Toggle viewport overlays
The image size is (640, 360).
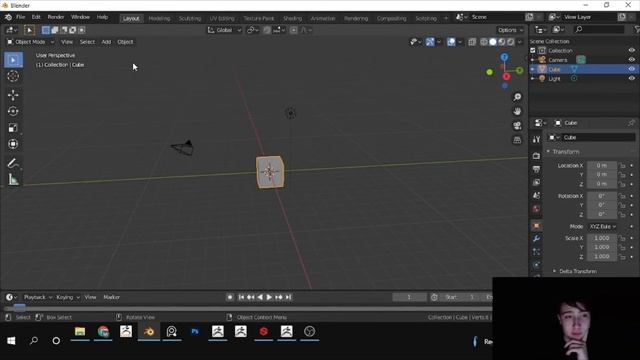point(451,42)
